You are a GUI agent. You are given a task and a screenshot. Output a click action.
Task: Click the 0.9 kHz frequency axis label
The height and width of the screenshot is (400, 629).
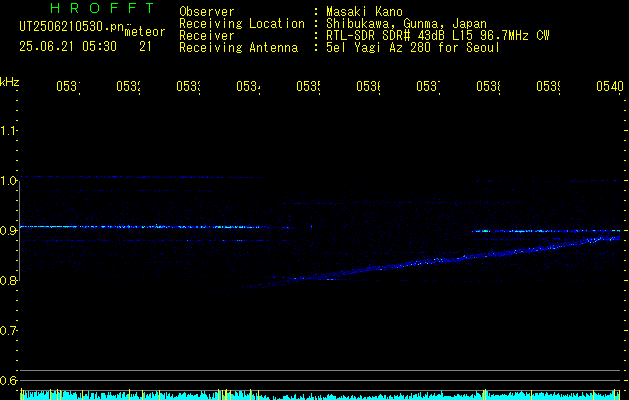pos(8,230)
